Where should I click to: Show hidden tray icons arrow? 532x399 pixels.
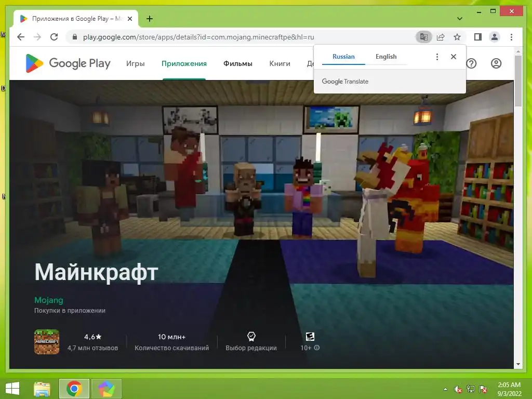click(x=445, y=389)
